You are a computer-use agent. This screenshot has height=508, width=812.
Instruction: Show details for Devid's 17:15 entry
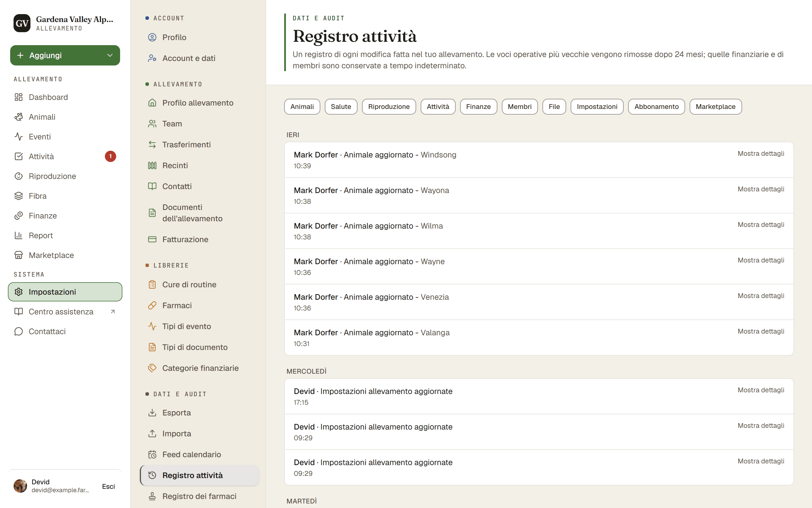click(761, 390)
